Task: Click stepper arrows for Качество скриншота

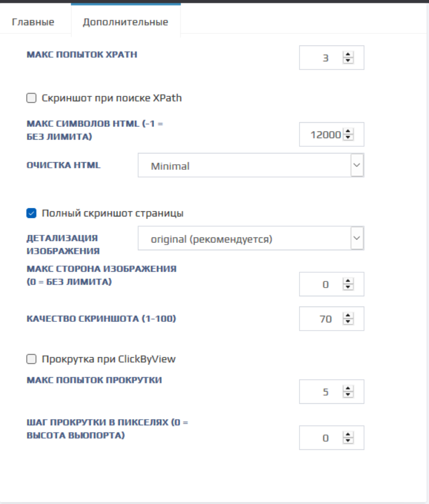Action: (x=349, y=319)
